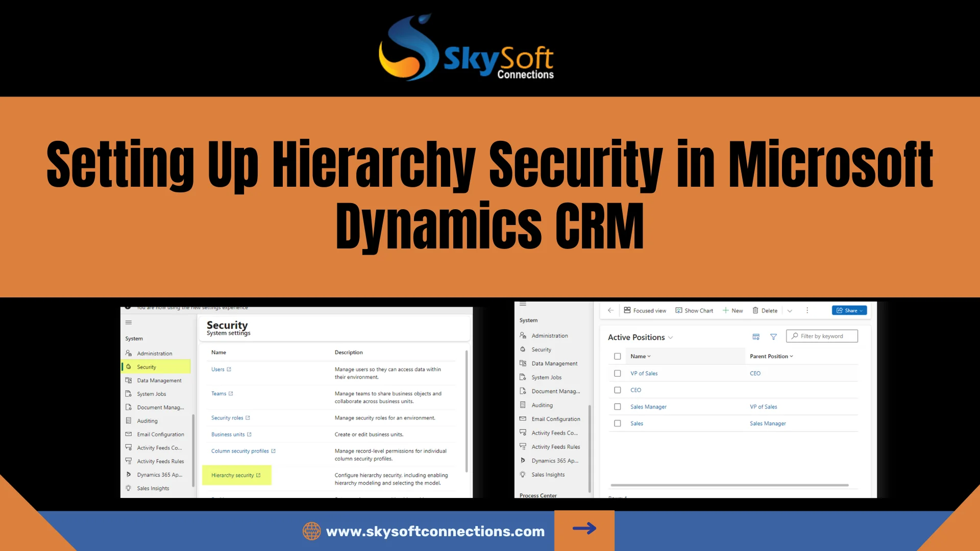Open the Name column header dropdown
980x551 pixels.
click(641, 357)
